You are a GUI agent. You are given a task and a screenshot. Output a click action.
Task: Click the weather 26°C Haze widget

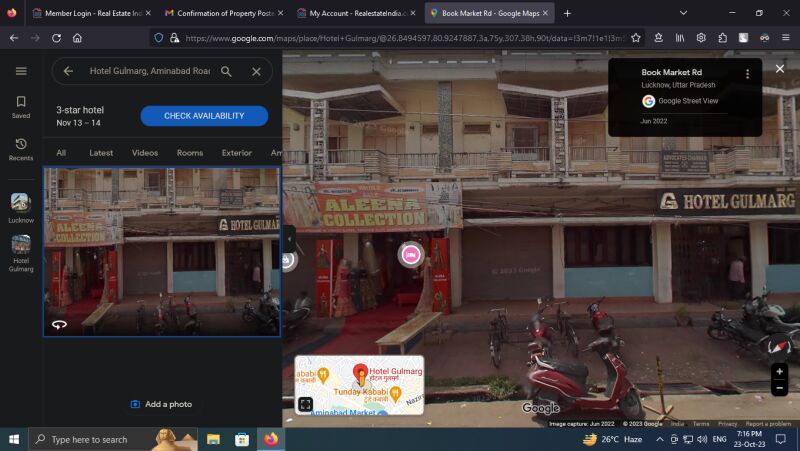click(612, 439)
